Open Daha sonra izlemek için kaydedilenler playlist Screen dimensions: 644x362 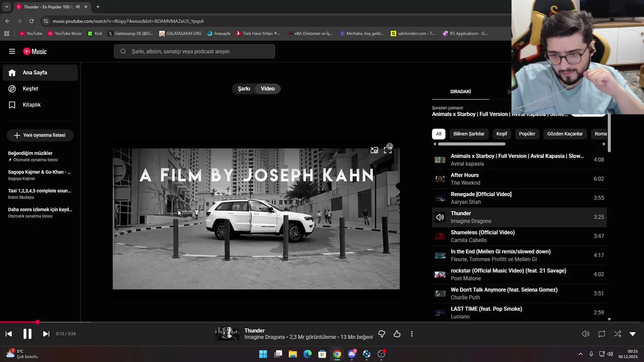40,213
